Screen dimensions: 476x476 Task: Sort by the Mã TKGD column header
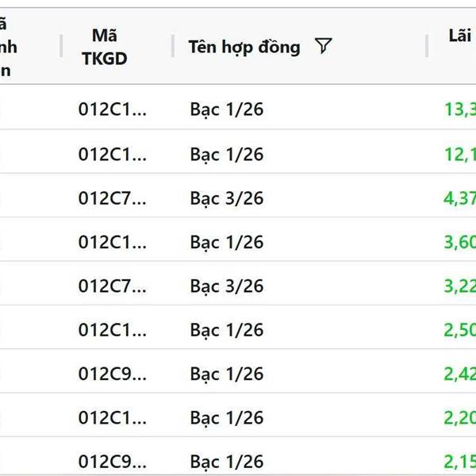point(104,47)
